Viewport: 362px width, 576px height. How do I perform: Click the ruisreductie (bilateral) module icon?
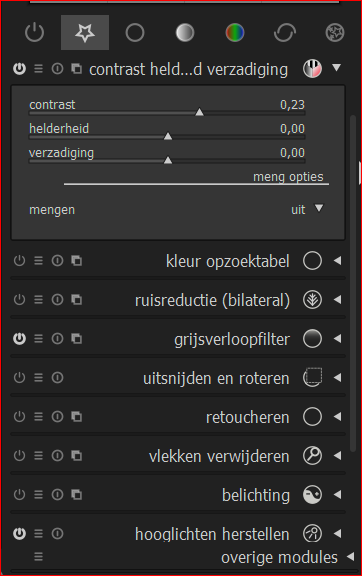(x=312, y=300)
